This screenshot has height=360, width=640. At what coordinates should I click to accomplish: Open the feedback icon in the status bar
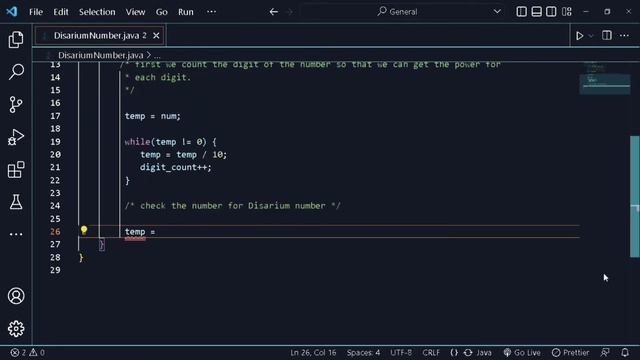[x=605, y=352]
